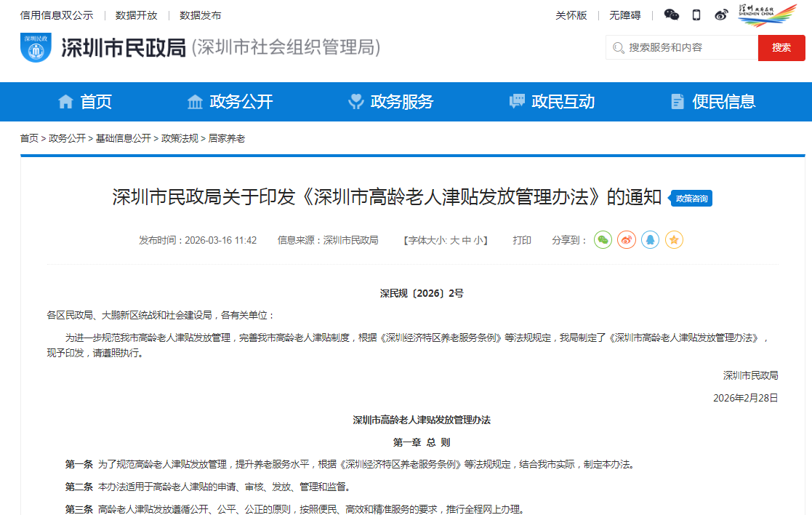Open 政民互动 in the main navigation
Image resolution: width=812 pixels, height=515 pixels.
point(563,102)
